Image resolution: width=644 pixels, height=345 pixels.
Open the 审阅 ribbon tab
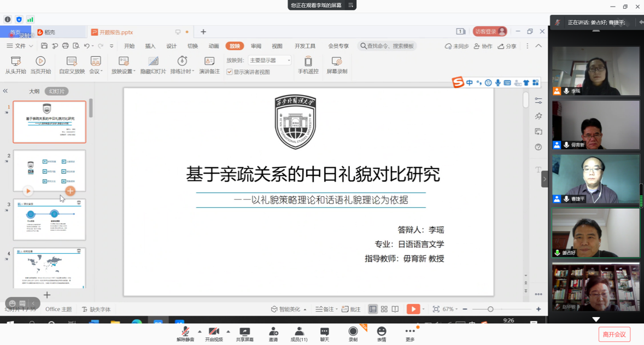pyautogui.click(x=256, y=46)
